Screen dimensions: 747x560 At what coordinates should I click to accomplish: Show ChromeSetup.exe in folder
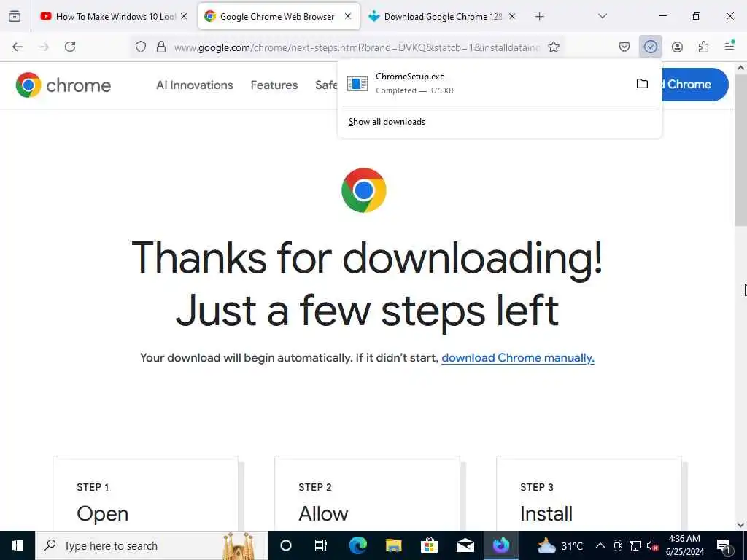pos(642,84)
